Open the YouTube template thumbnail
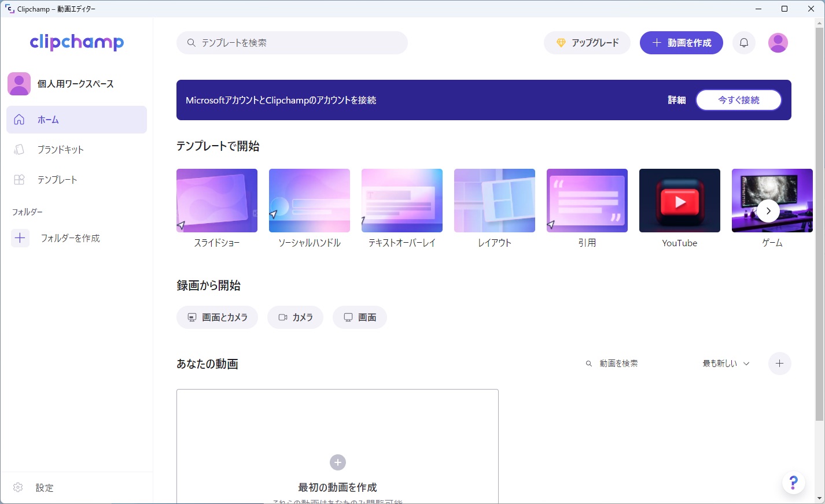Image resolution: width=825 pixels, height=504 pixels. coord(680,201)
